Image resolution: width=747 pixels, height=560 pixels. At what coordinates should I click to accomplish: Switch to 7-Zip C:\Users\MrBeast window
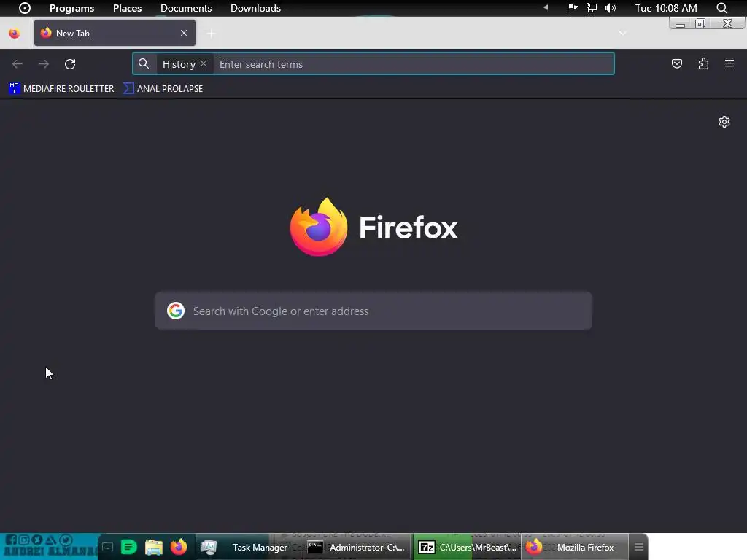[x=467, y=547]
